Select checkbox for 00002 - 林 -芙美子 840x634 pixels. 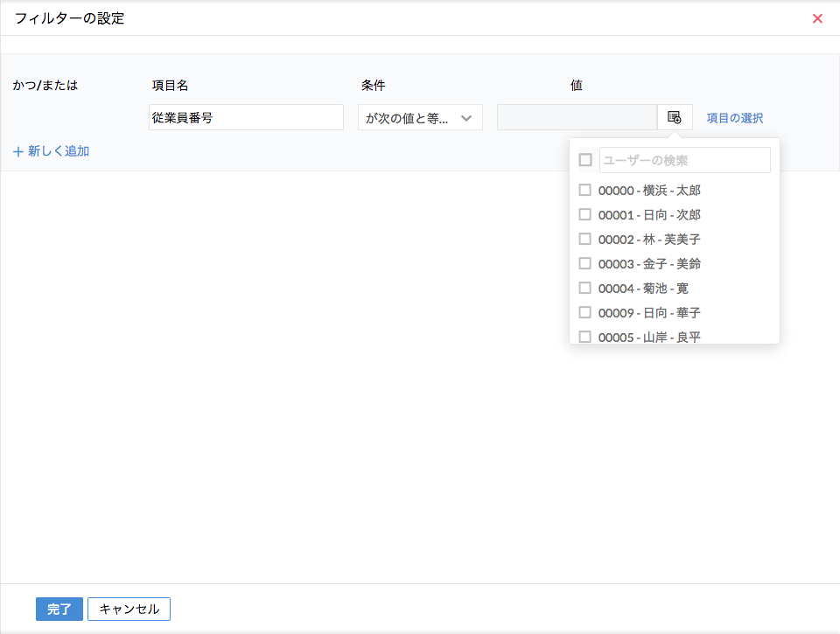pos(584,239)
